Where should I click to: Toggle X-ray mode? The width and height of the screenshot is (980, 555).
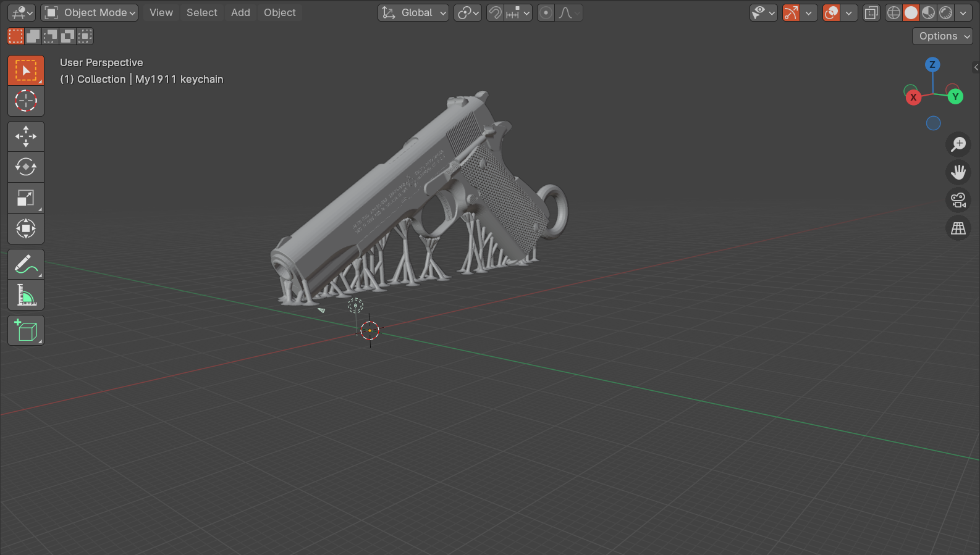(871, 12)
